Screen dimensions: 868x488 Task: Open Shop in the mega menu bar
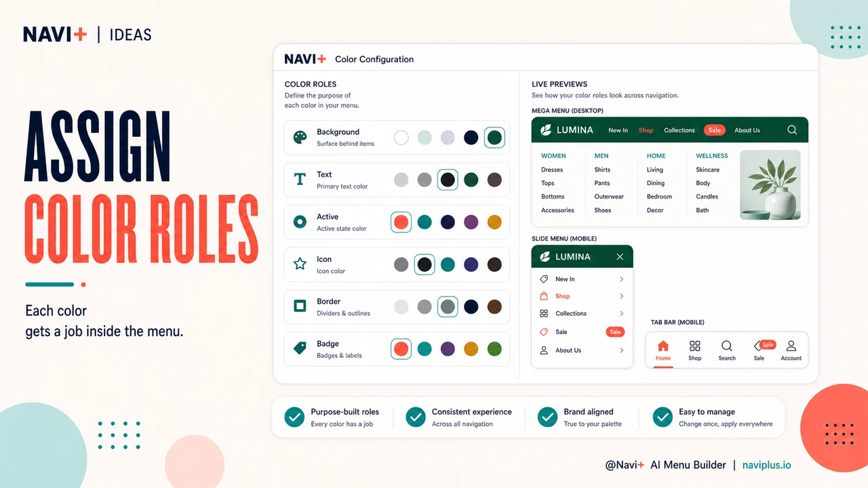646,130
